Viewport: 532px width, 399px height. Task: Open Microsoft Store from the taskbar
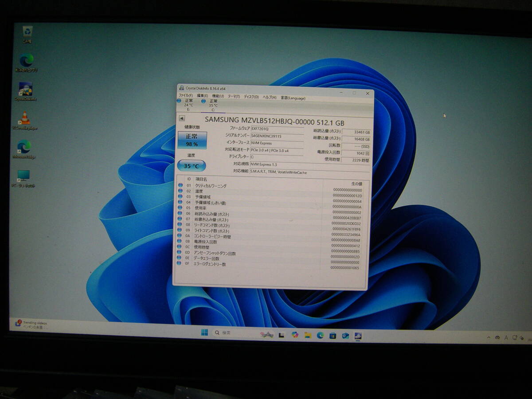(x=332, y=336)
